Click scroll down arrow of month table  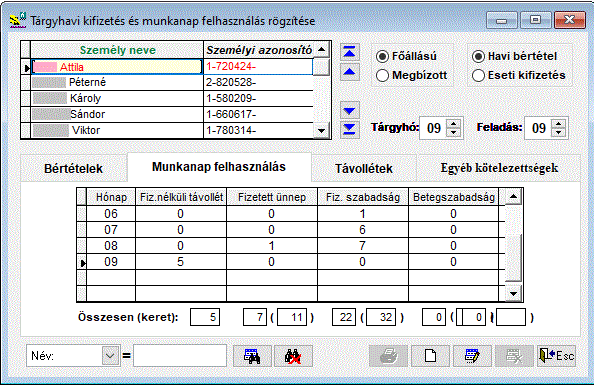tap(513, 293)
